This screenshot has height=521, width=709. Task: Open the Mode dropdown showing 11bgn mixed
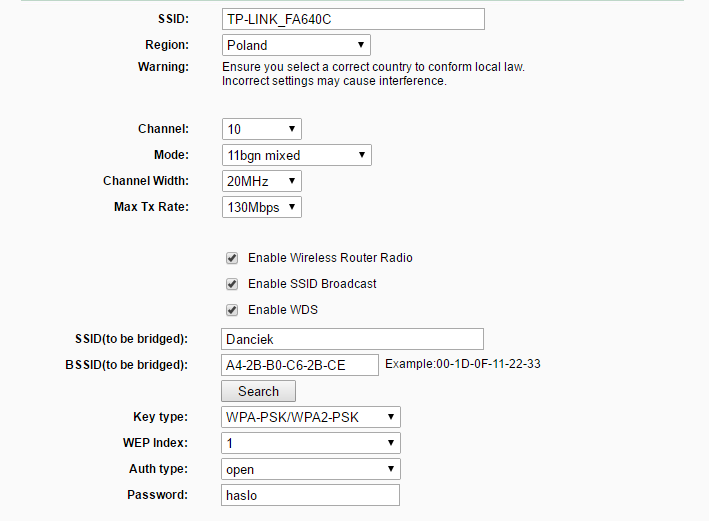(296, 155)
